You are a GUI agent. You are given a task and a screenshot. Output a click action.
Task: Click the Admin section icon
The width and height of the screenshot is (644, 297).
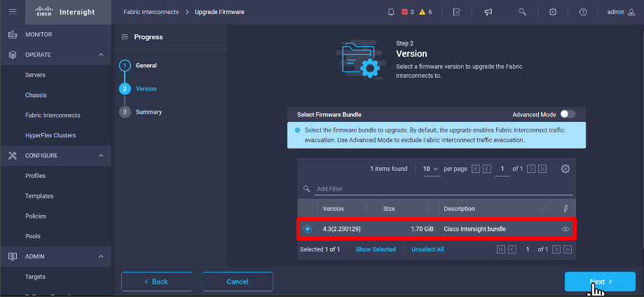[x=13, y=256]
